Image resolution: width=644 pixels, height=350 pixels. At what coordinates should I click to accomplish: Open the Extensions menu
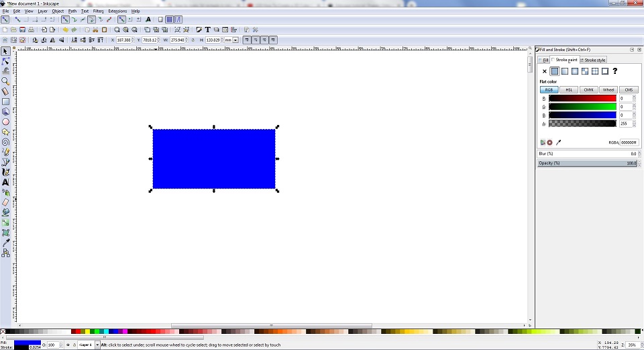pyautogui.click(x=117, y=11)
